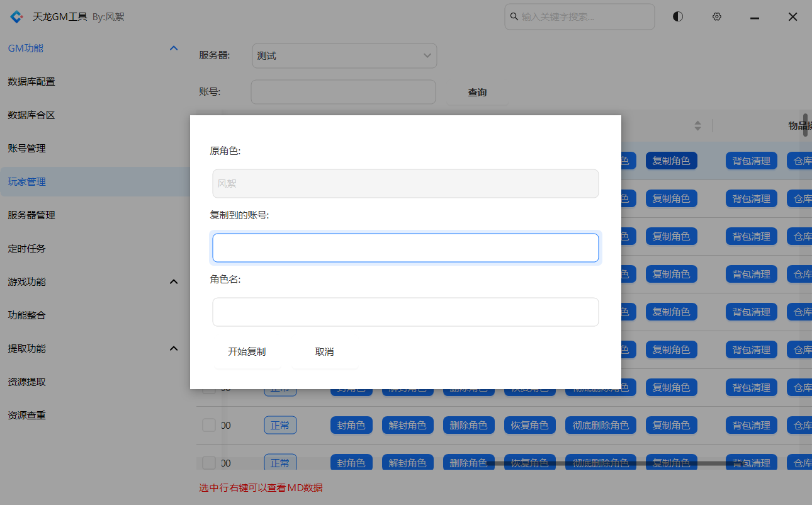This screenshot has height=505, width=812.
Task: Minimize the GM tool window
Action: tap(755, 18)
